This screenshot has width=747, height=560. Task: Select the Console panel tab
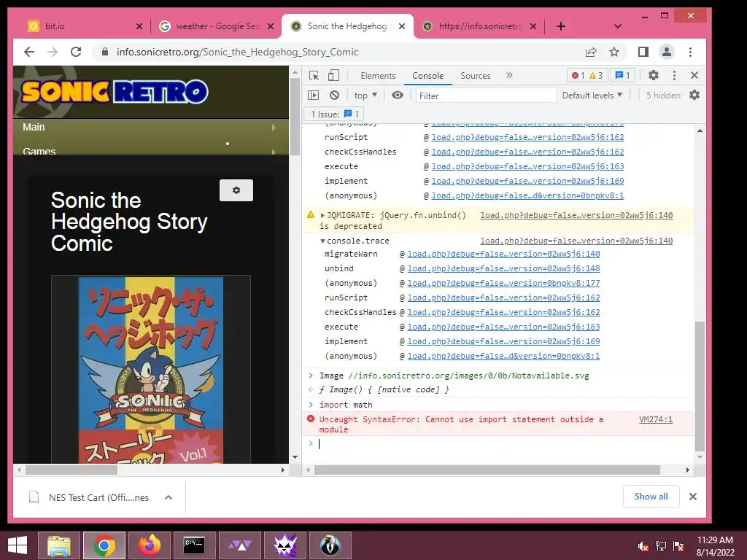(x=427, y=76)
